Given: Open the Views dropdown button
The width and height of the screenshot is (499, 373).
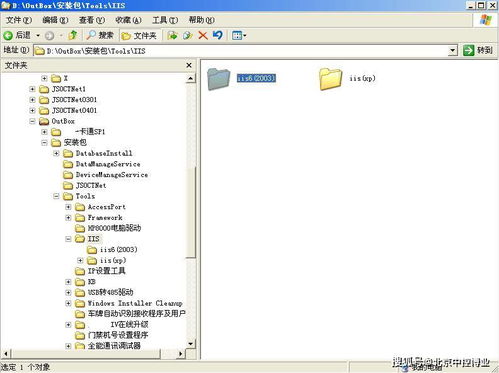Looking at the screenshot, I should click(239, 35).
